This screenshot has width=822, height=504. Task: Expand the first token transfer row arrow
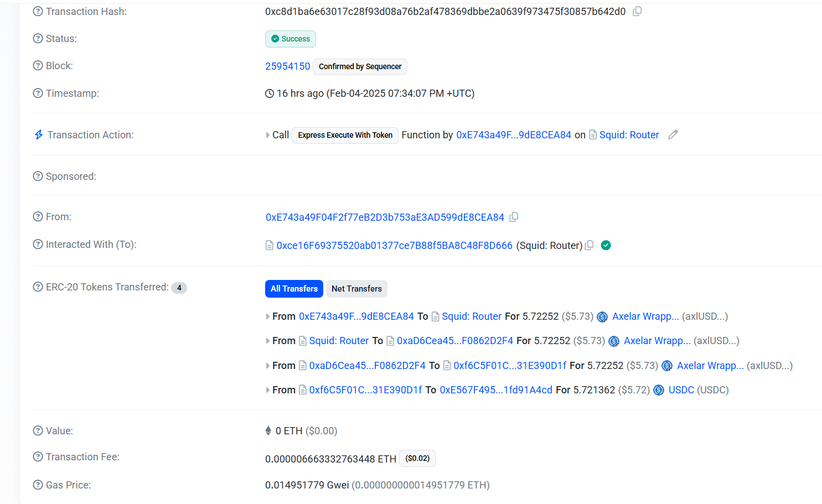pos(268,316)
